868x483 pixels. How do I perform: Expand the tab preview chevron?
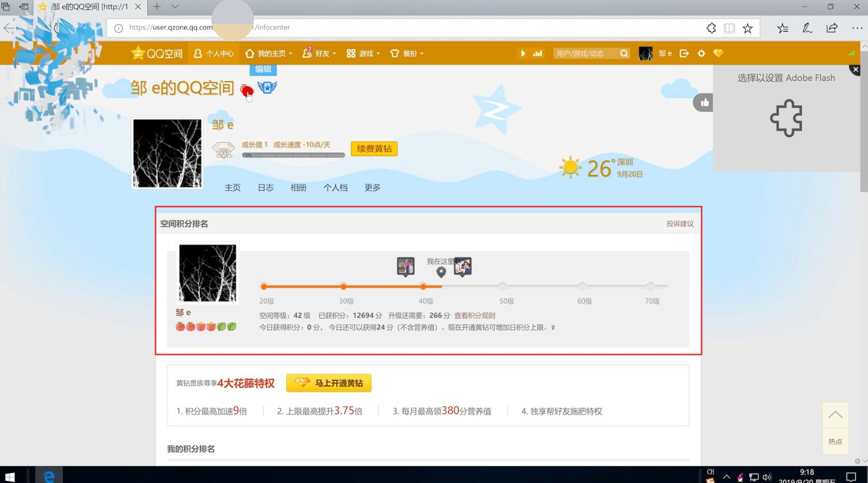click(175, 7)
